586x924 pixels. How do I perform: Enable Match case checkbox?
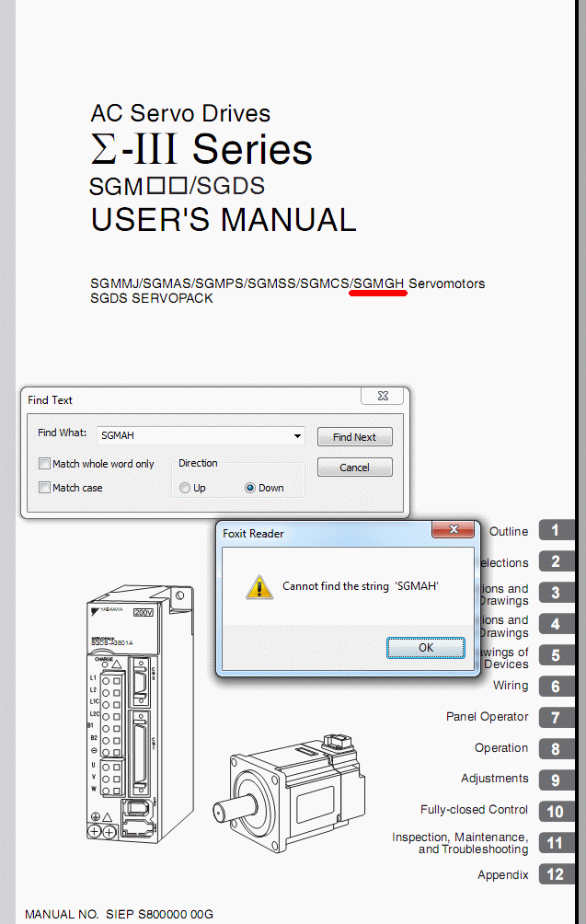(x=44, y=488)
